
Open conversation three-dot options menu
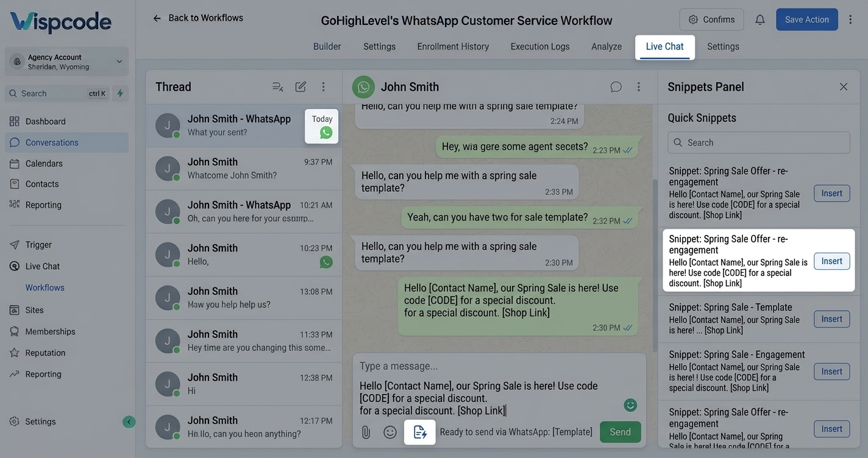point(639,87)
